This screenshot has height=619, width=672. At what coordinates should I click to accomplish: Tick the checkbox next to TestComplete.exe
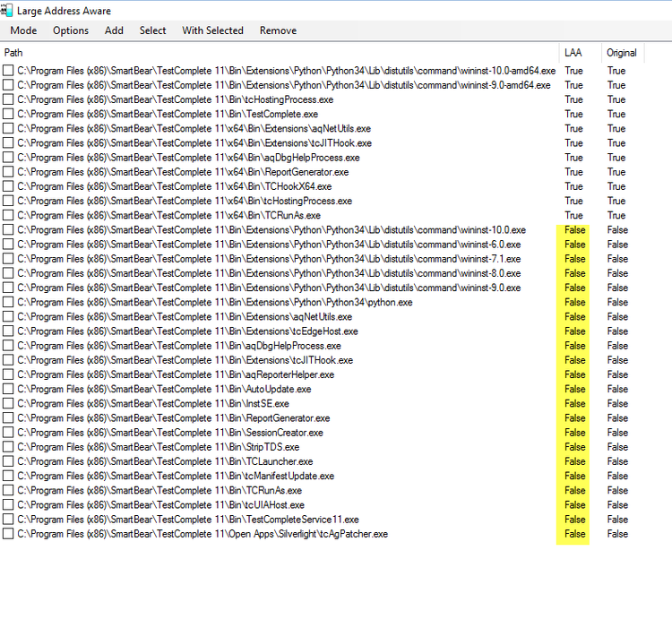click(x=8, y=115)
